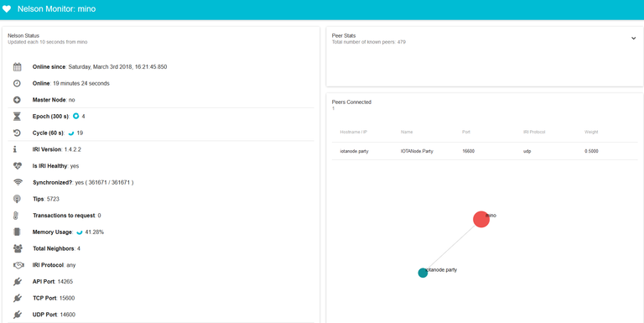
Task: Click Total number of known peers: 479
Action: tap(369, 42)
